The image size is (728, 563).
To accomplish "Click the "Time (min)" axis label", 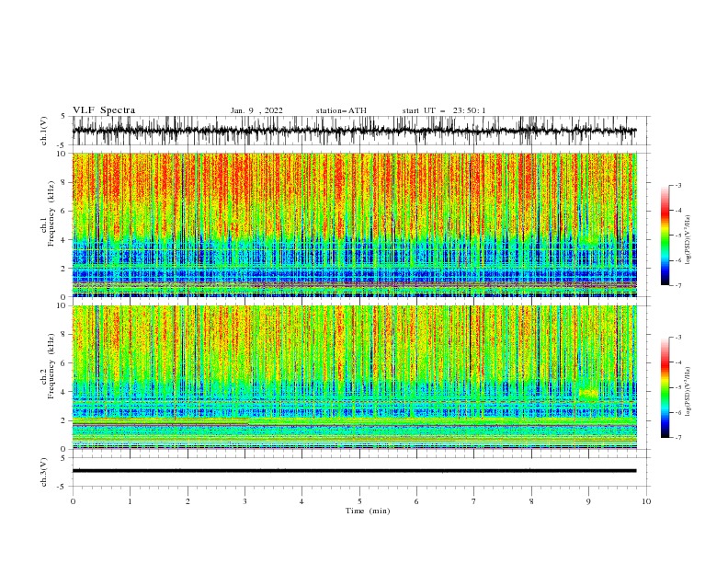I will point(368,511).
